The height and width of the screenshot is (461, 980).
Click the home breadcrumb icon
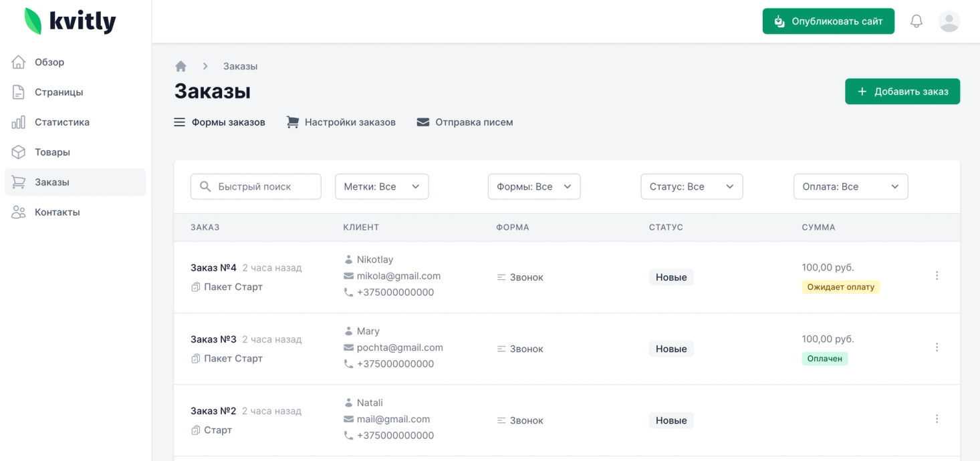(x=180, y=66)
